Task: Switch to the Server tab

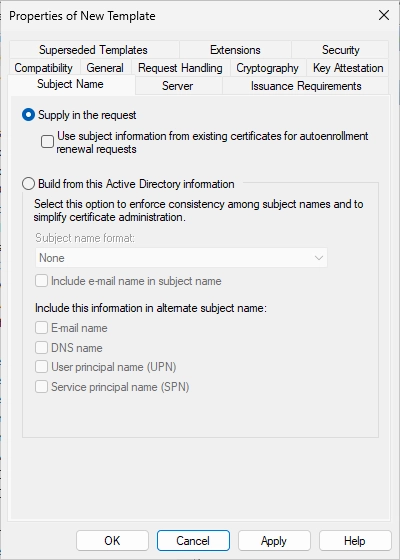Action: 178,86
